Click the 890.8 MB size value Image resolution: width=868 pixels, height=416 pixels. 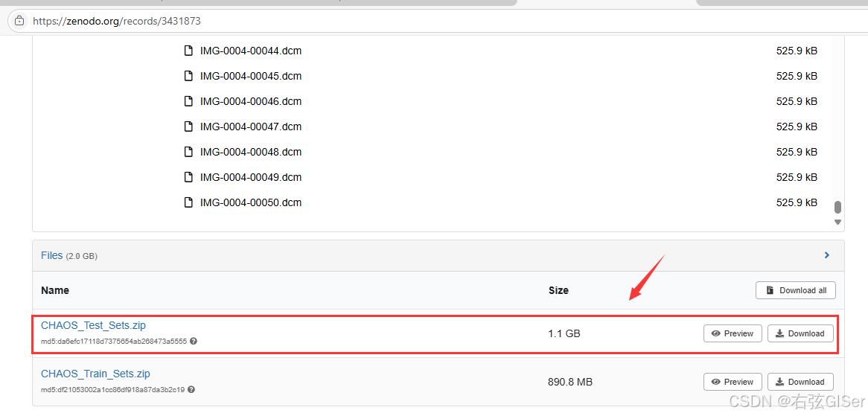pyautogui.click(x=570, y=382)
